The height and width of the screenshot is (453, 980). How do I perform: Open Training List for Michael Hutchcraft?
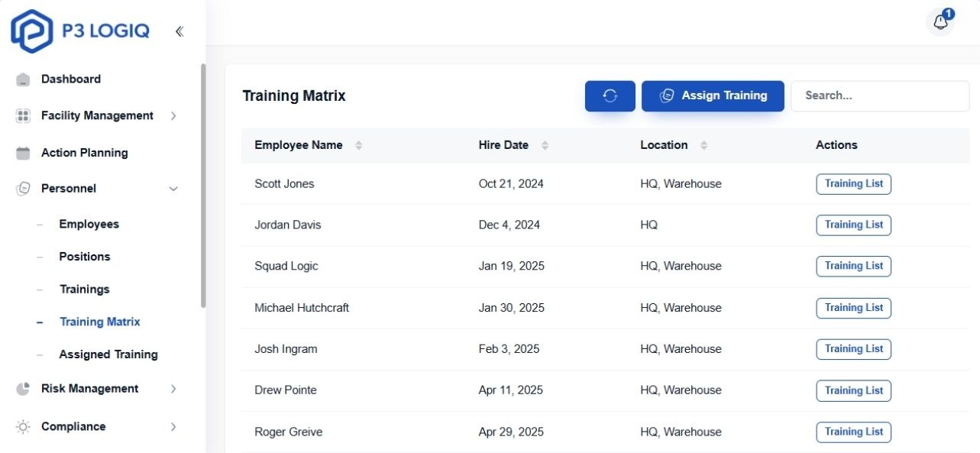click(853, 308)
